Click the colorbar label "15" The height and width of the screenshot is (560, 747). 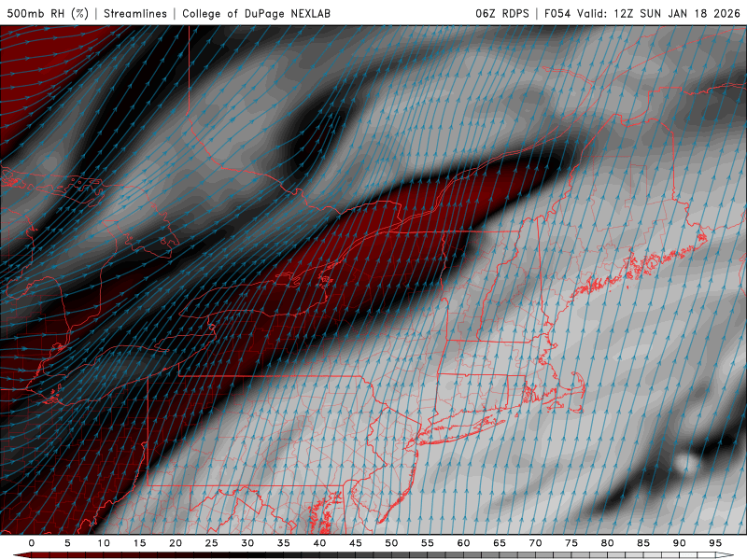tap(139, 543)
